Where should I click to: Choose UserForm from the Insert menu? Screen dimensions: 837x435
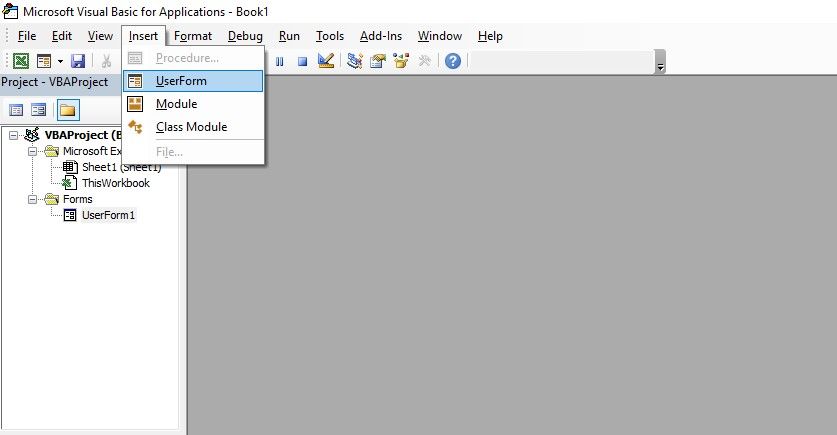[x=193, y=81]
